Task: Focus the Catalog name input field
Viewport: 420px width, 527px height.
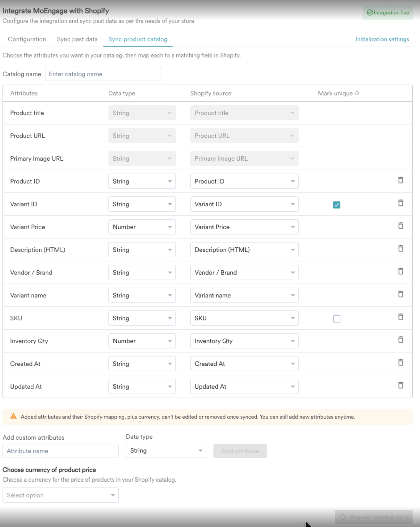Action: (x=103, y=74)
